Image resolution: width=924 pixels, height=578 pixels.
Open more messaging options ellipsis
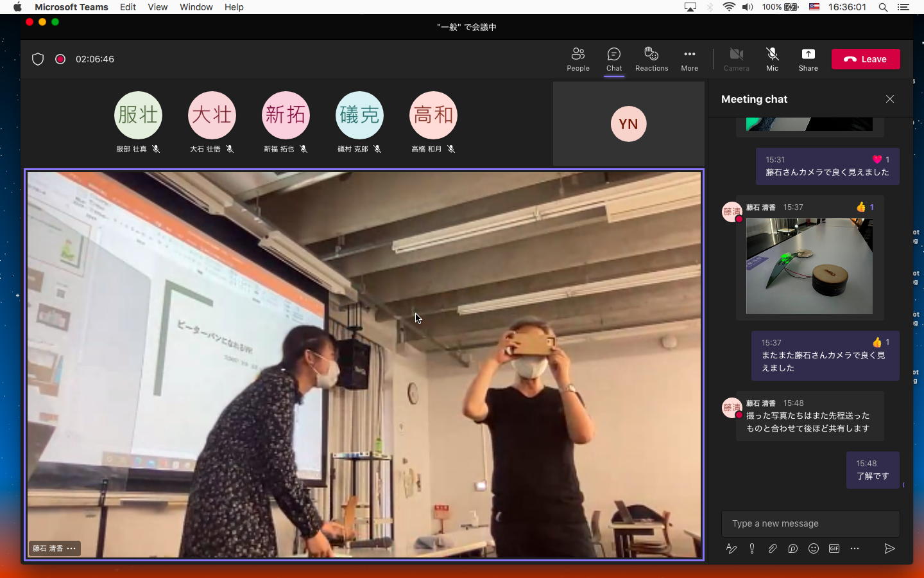(x=855, y=548)
